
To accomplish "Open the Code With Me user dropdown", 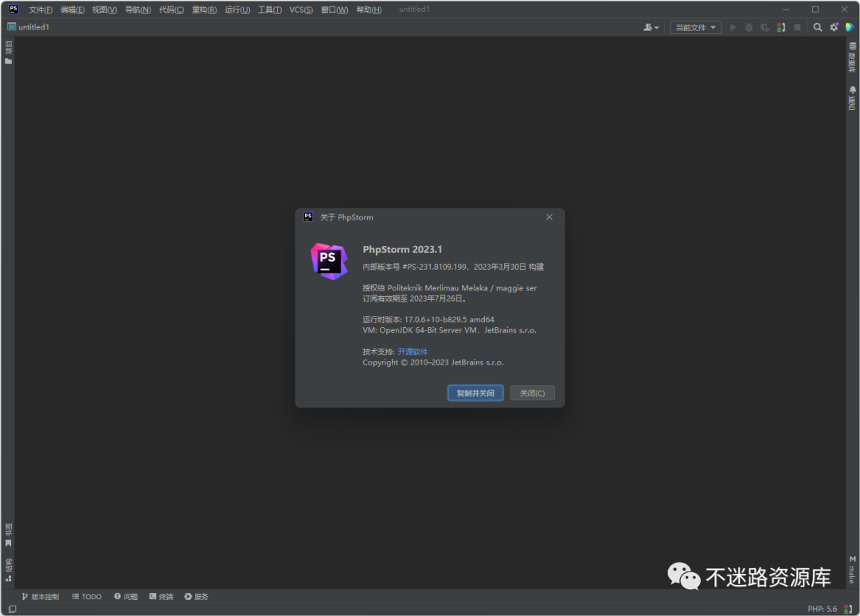I will 651,27.
